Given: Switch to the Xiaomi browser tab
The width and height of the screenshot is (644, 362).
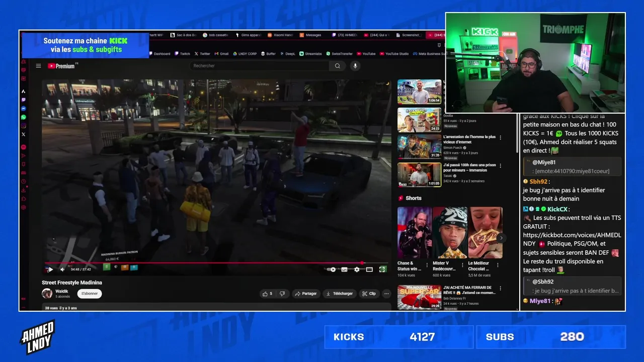Looking at the screenshot, I should [x=280, y=35].
